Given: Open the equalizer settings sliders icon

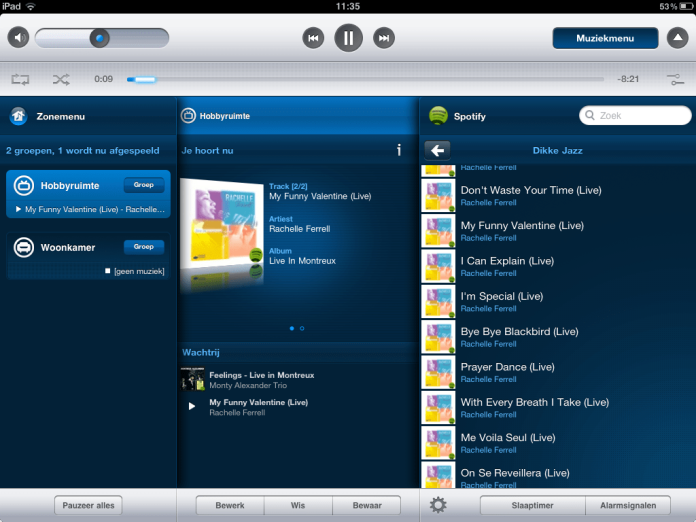Looking at the screenshot, I should point(675,79).
